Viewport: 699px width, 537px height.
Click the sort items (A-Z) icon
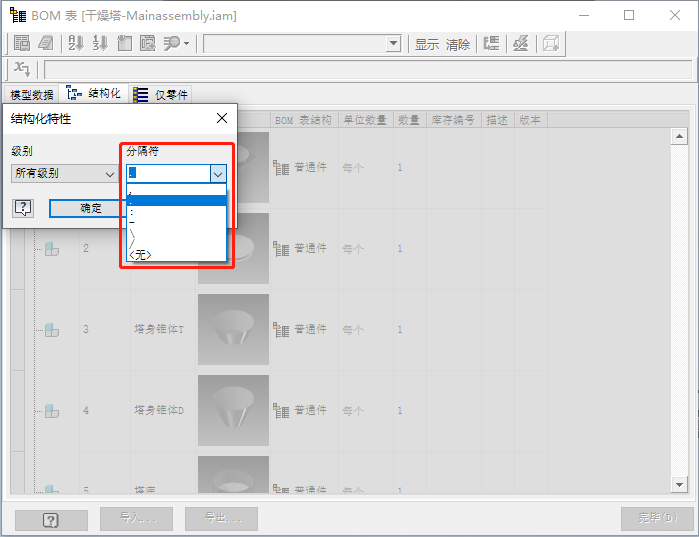(x=76, y=44)
